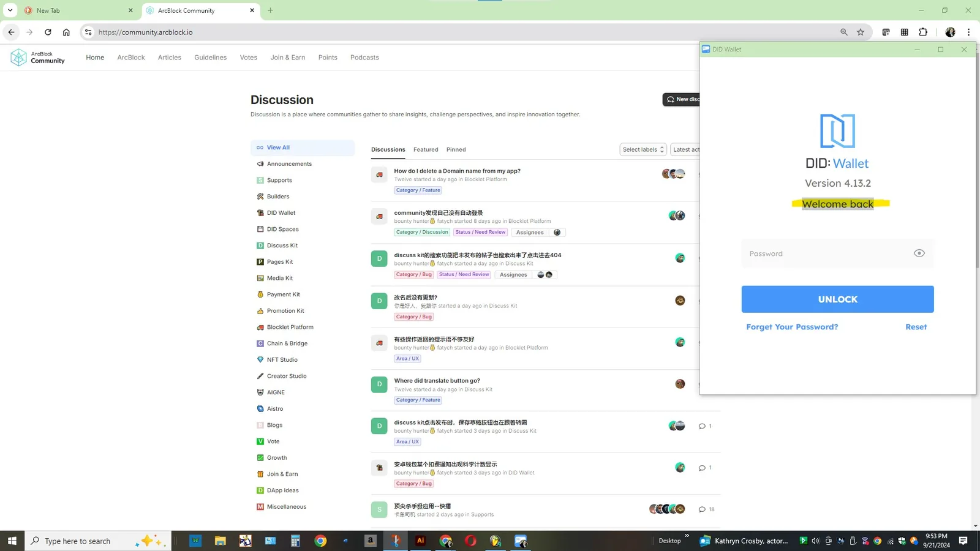This screenshot has width=980, height=551.
Task: Click the browser address bar
Action: tap(466, 32)
